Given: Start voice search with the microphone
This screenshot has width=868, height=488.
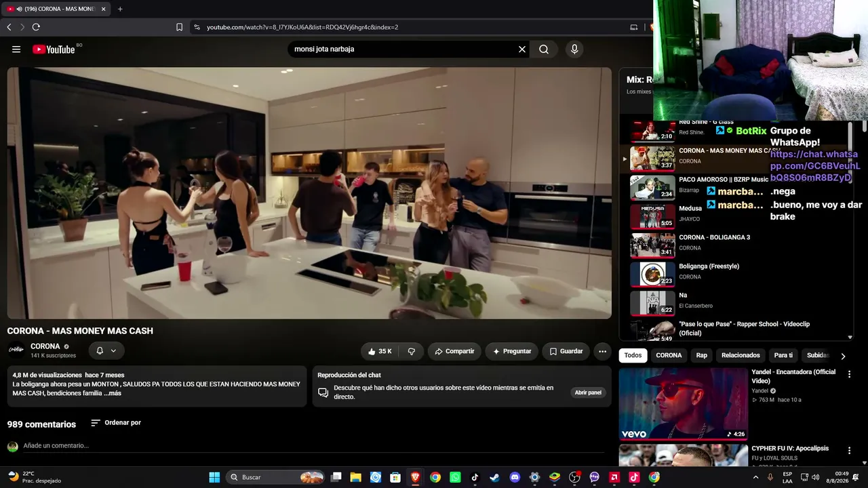Looking at the screenshot, I should click(574, 49).
